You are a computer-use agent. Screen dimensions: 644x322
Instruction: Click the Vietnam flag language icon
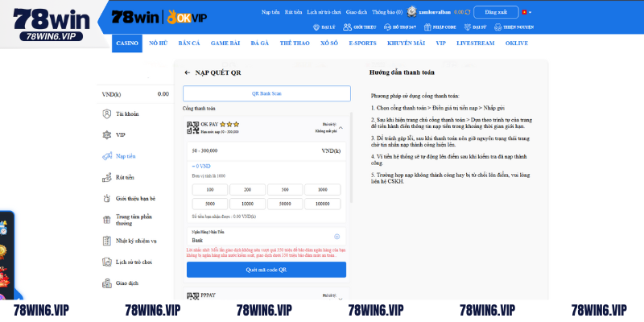[525, 12]
